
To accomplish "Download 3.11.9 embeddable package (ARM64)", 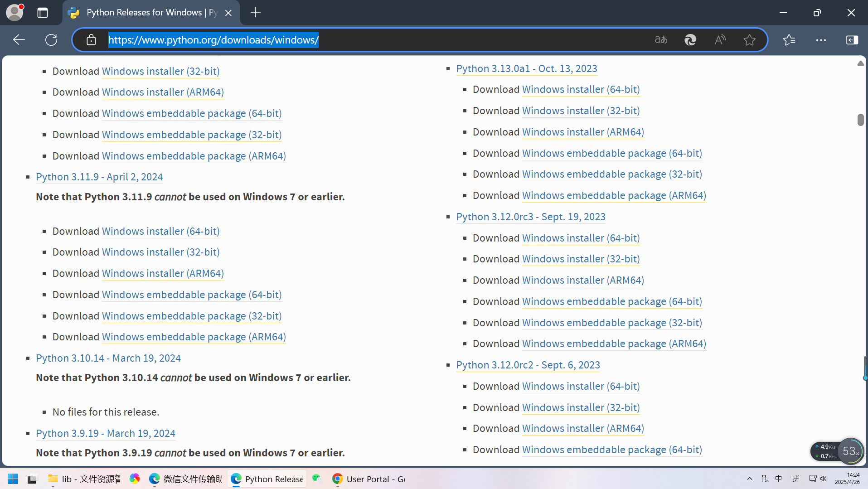I will 194,337.
